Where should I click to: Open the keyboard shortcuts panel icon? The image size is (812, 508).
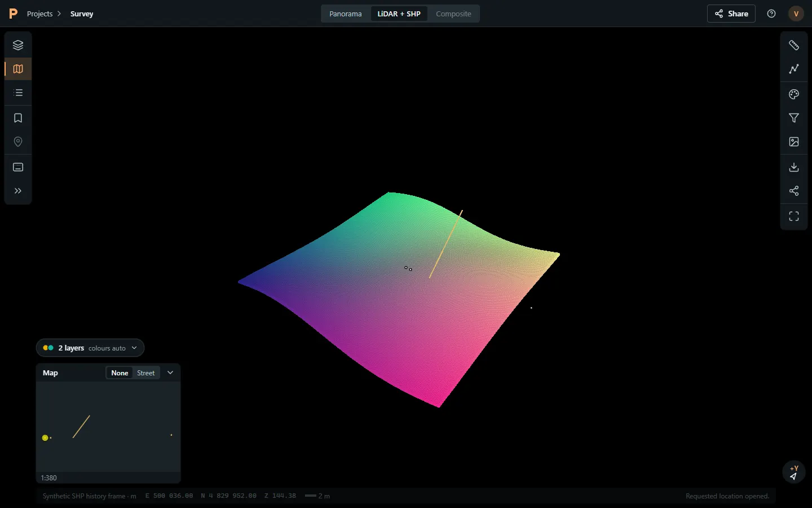click(x=18, y=167)
